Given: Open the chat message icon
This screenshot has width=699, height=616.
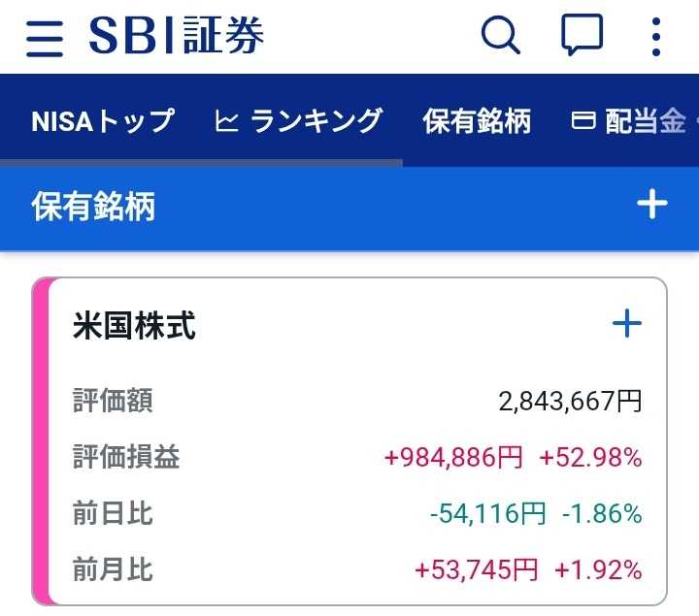Looking at the screenshot, I should point(582,37).
